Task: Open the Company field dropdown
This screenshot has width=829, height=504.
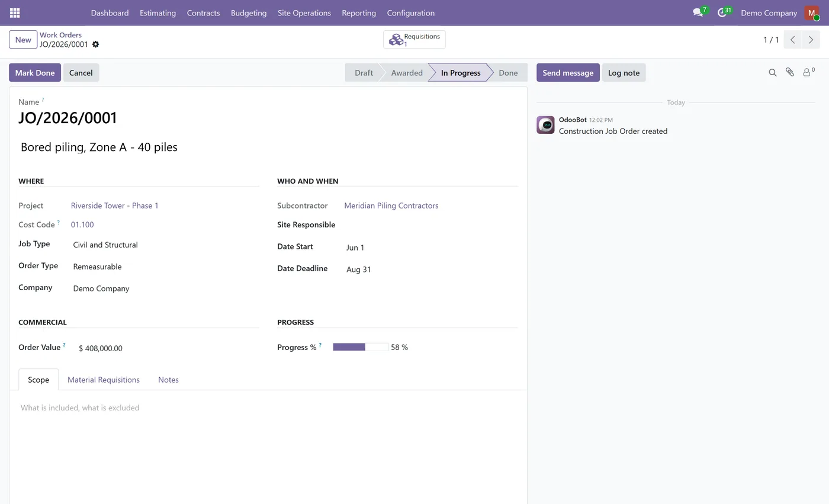Action: pos(165,288)
